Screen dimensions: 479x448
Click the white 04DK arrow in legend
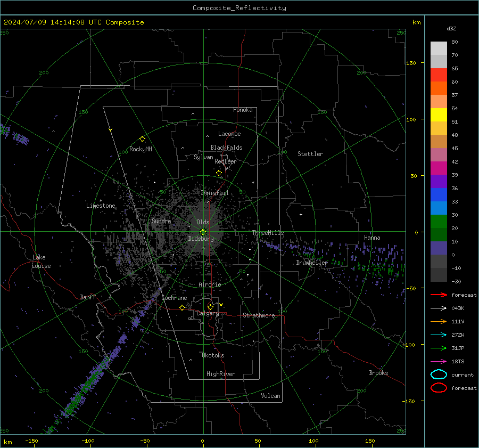[439, 308]
